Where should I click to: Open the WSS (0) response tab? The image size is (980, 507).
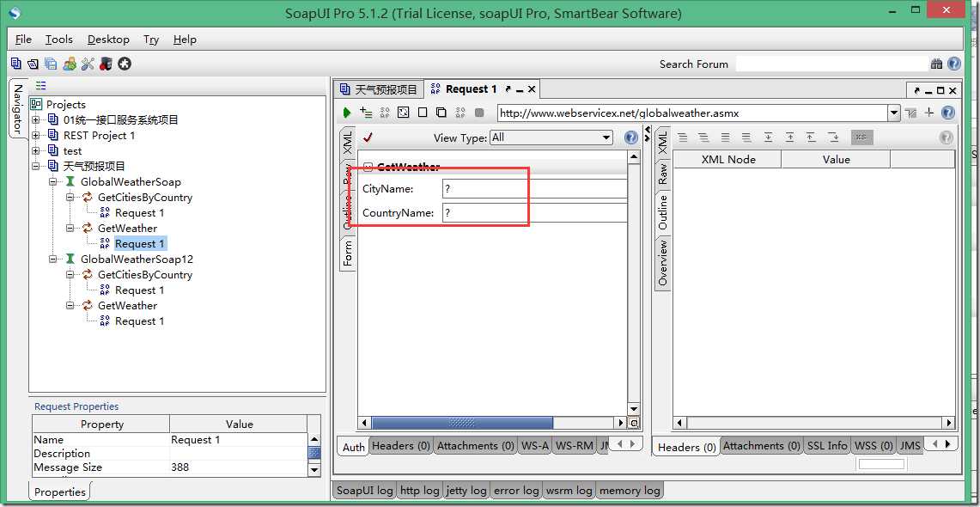click(x=873, y=446)
